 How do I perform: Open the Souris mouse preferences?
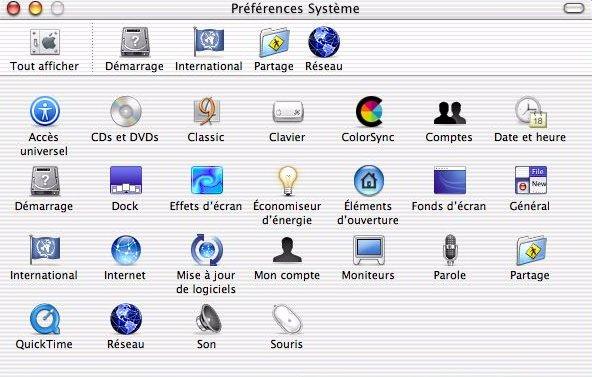(x=287, y=319)
